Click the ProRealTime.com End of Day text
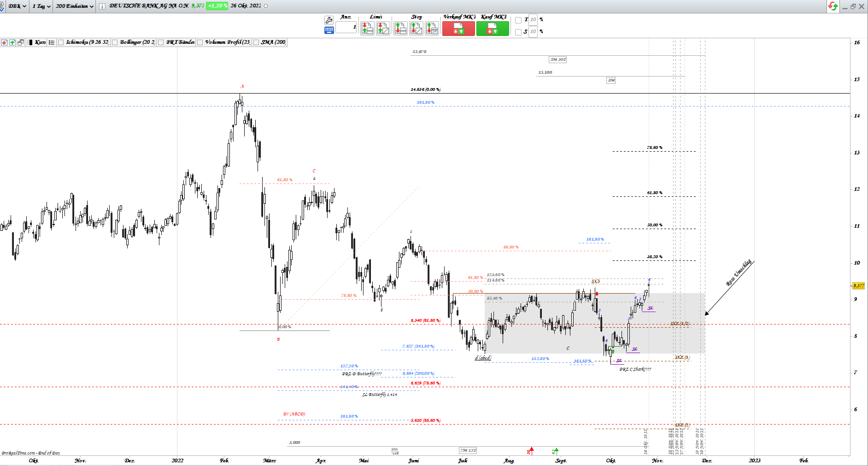Viewport: 868px width, 466px height. [31, 453]
